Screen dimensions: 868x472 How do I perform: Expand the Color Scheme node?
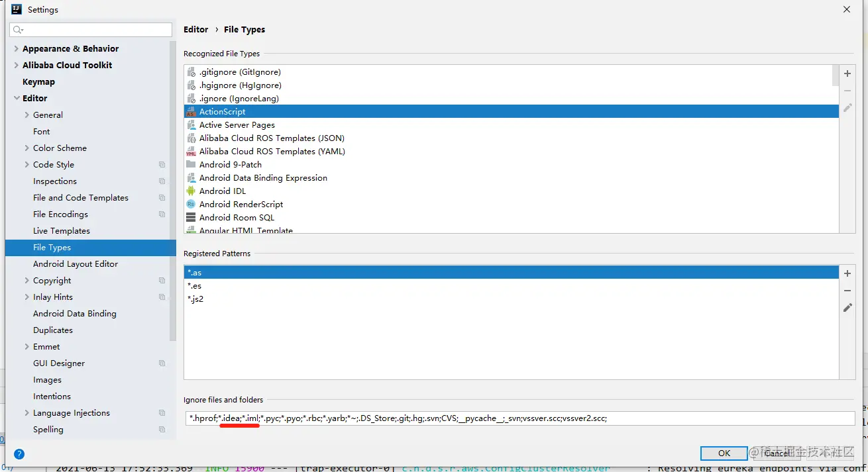pyautogui.click(x=27, y=148)
